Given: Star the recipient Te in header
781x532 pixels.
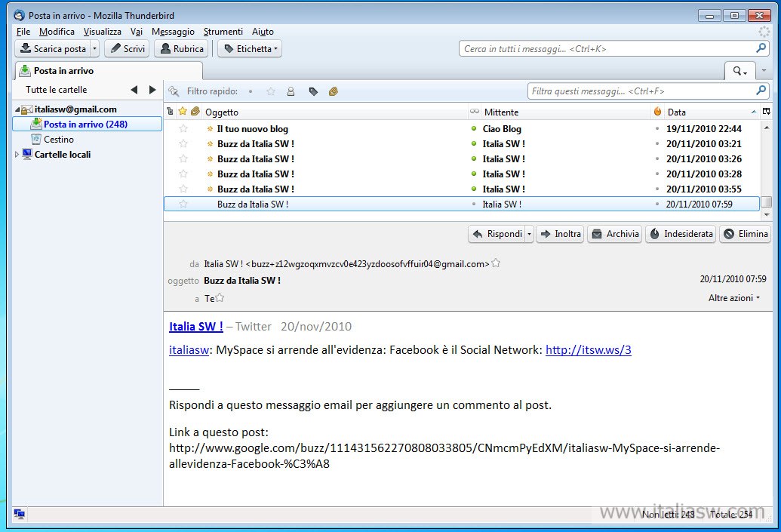Looking at the screenshot, I should pyautogui.click(x=220, y=298).
